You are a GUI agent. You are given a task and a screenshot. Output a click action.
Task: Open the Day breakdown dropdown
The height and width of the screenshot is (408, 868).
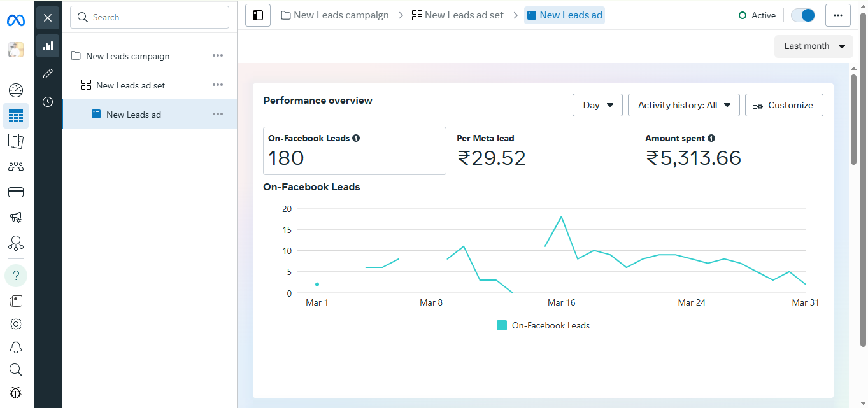[597, 106]
